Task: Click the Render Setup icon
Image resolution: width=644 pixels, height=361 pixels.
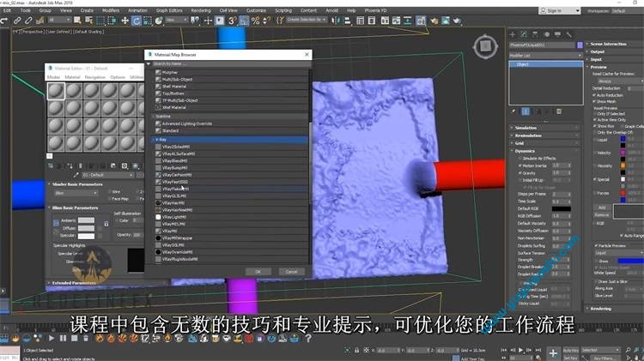Action: point(434,21)
